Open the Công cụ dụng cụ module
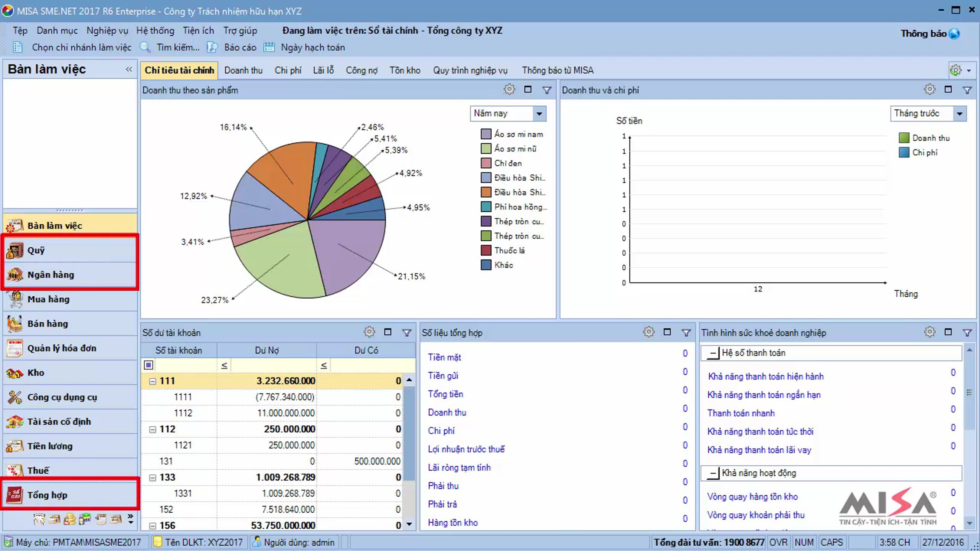The image size is (980, 551). pyautogui.click(x=70, y=397)
